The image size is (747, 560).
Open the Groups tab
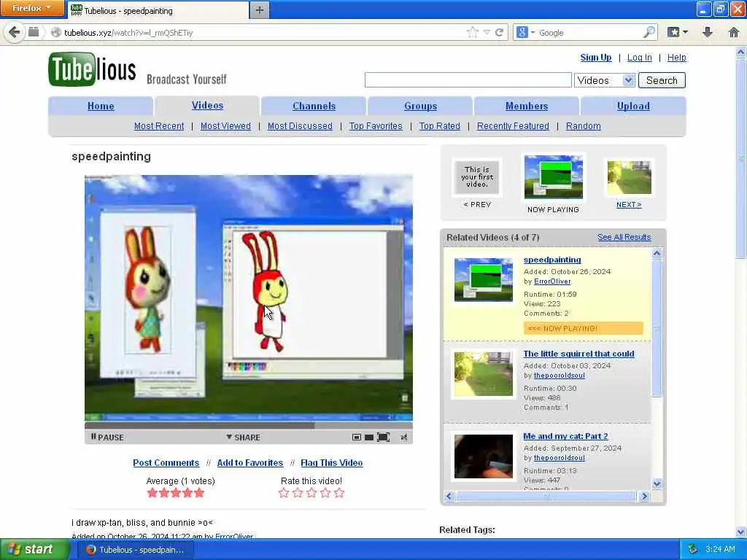(x=420, y=106)
